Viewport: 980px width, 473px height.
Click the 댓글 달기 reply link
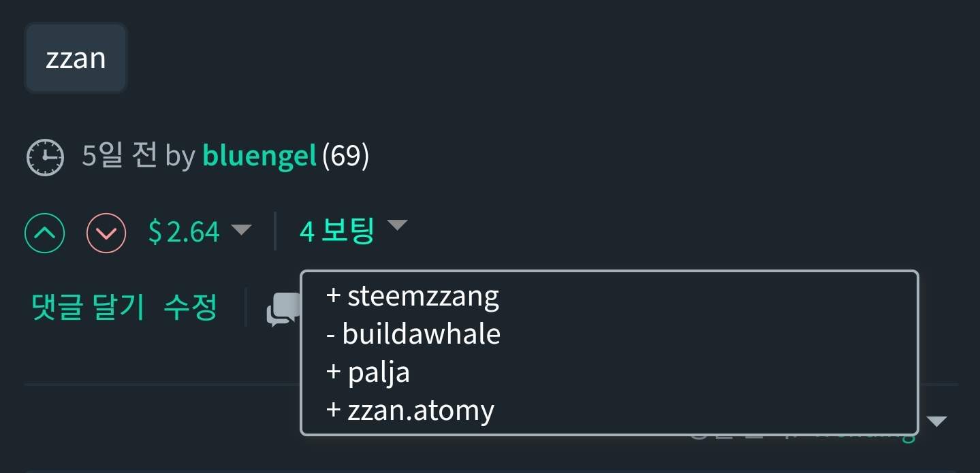(x=88, y=308)
